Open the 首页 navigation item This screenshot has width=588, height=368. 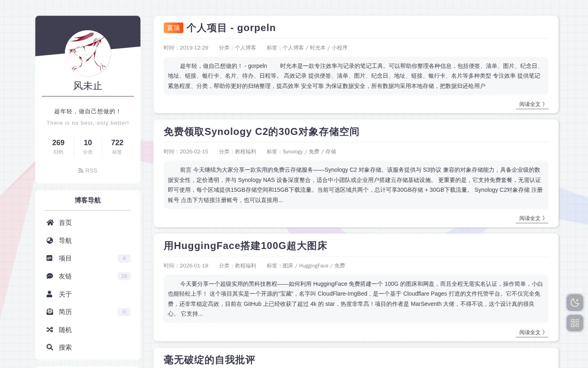coord(88,222)
